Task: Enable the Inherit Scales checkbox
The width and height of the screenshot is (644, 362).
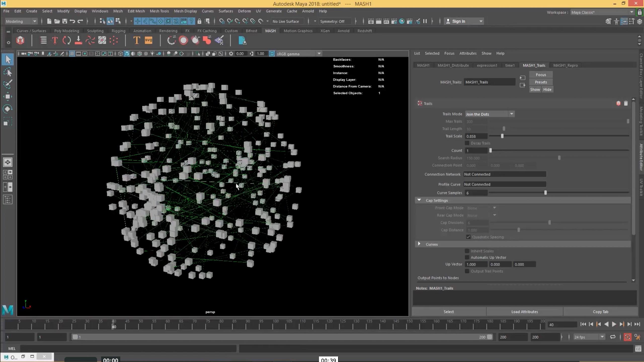Action: [467, 251]
